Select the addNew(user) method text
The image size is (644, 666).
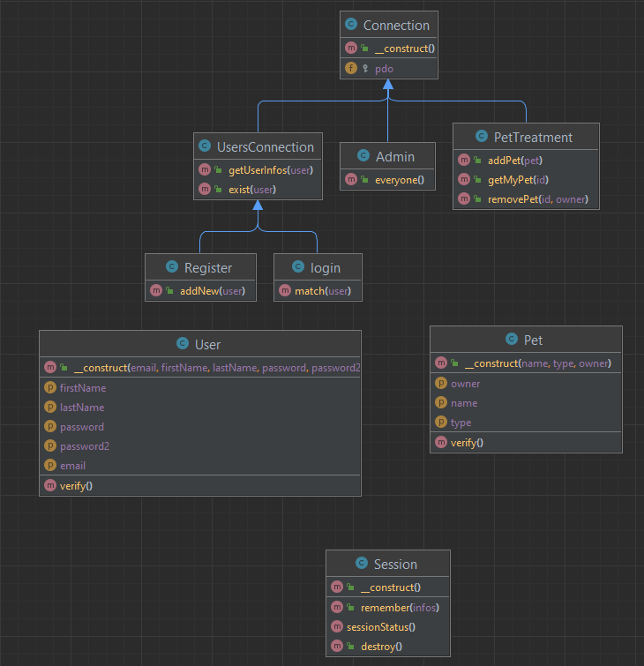(213, 291)
